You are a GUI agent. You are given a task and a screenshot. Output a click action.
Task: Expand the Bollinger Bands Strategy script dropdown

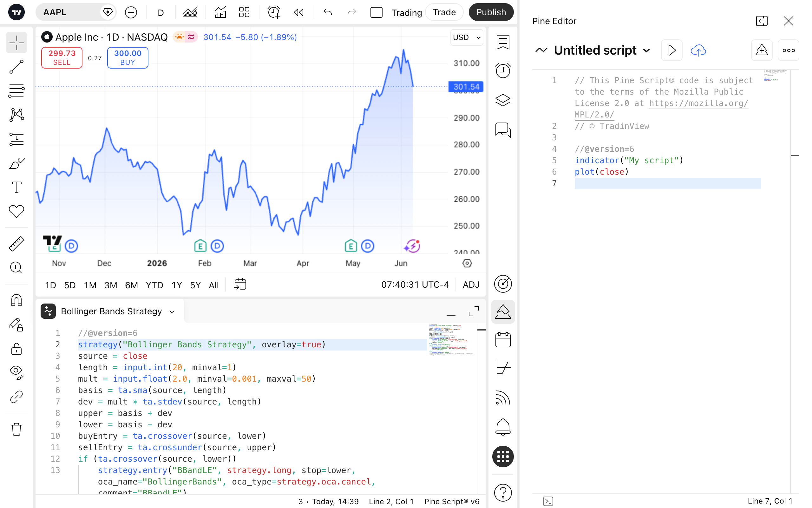pos(172,311)
